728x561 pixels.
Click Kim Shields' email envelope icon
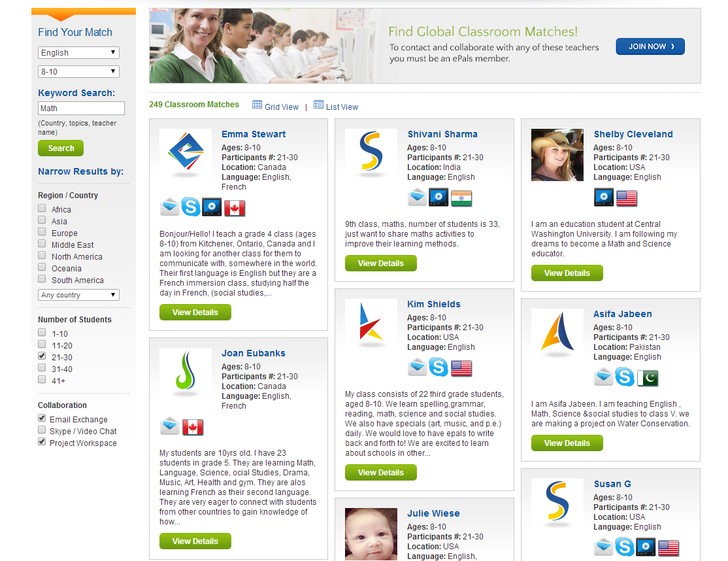click(x=417, y=367)
